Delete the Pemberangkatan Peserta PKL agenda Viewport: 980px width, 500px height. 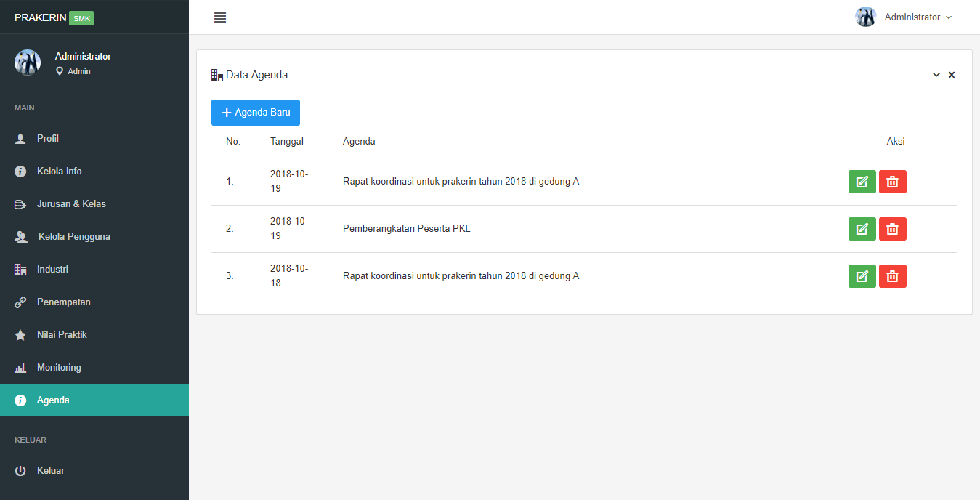(892, 229)
